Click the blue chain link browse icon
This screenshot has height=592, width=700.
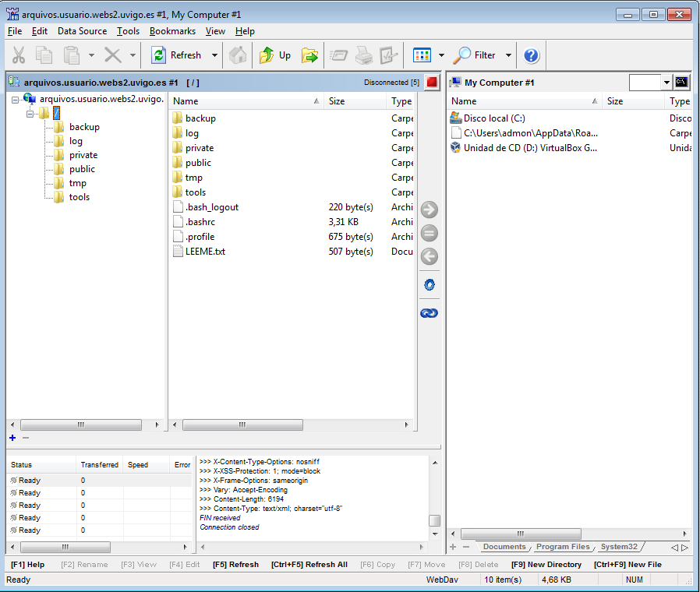pyautogui.click(x=429, y=313)
